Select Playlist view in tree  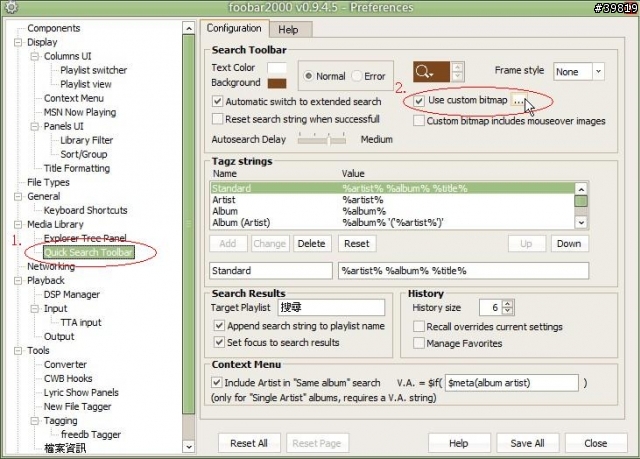click(86, 84)
